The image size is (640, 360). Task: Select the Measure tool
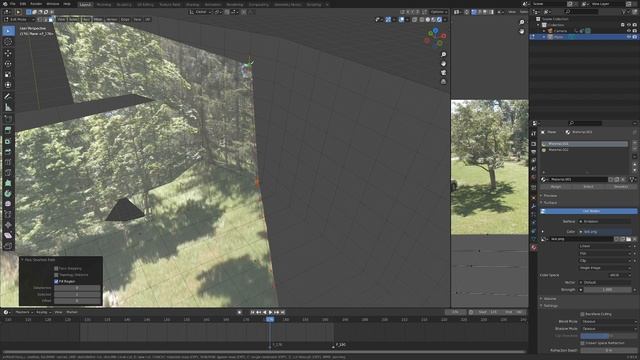tap(8, 107)
